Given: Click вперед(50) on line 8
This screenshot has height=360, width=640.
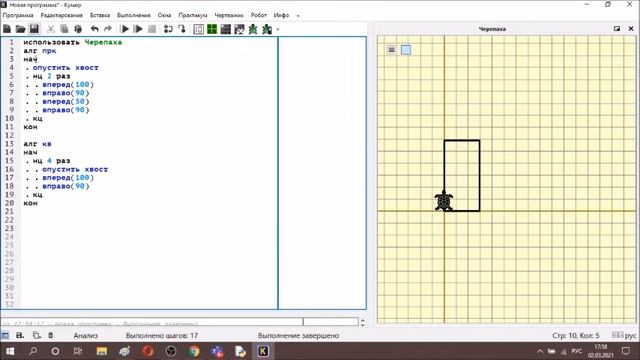Looking at the screenshot, I should (66, 101).
